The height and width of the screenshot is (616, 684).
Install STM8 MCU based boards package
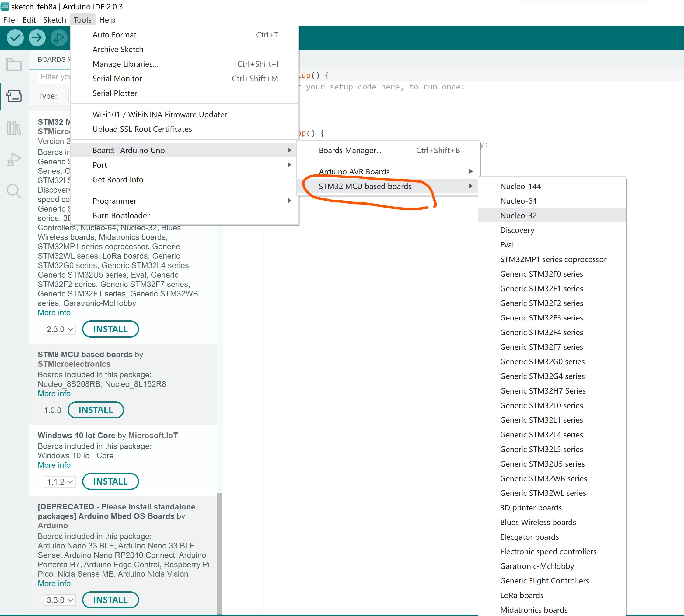pyautogui.click(x=96, y=410)
